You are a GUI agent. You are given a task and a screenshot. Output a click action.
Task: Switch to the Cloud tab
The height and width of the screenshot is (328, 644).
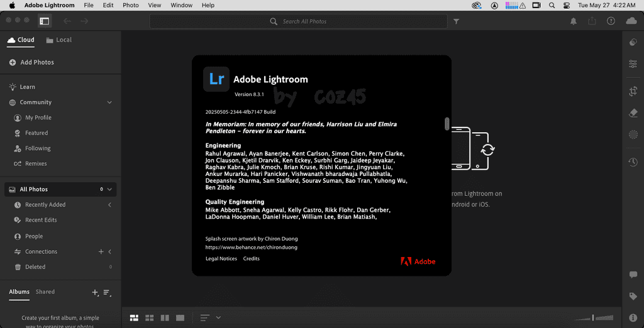[21, 40]
